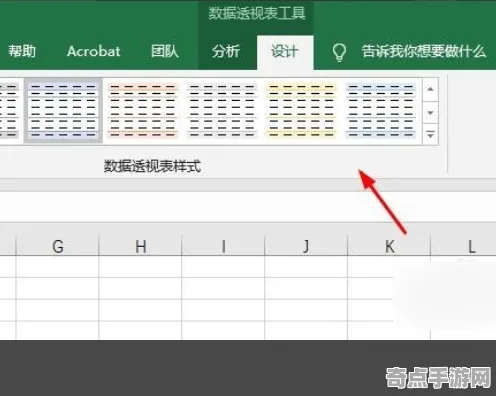Click the first cell under column H
Image resolution: width=496 pixels, height=396 pixels.
click(140, 267)
